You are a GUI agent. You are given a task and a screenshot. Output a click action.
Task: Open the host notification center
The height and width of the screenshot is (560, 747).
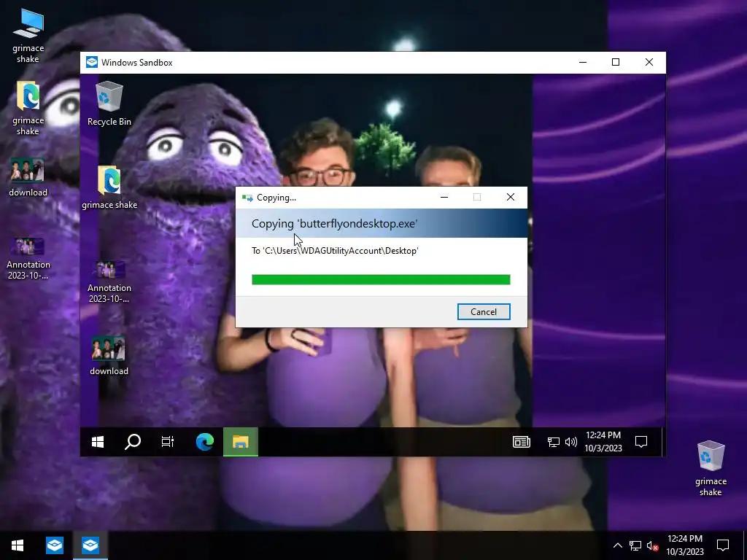(x=723, y=545)
